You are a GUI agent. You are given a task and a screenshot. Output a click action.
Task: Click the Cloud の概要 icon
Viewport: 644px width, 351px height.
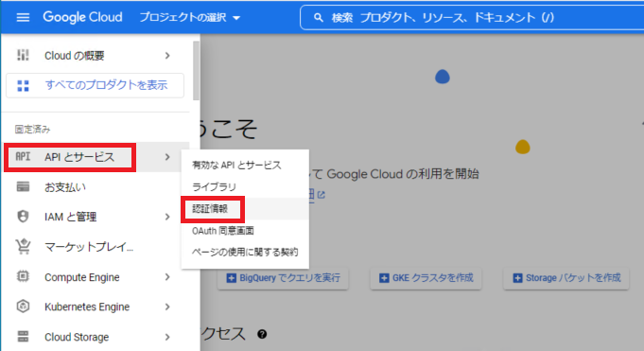[x=23, y=55]
